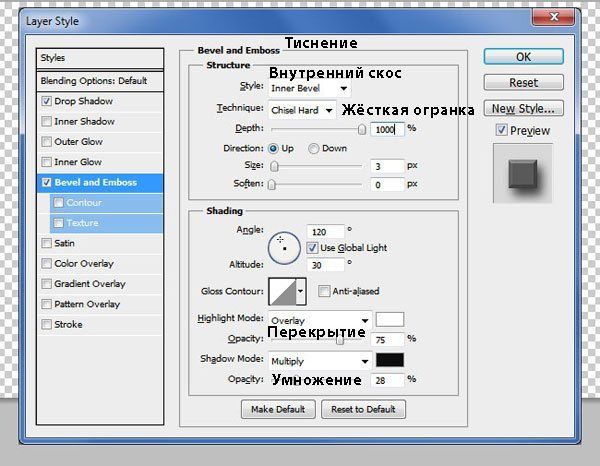Enable the Inner Shadow checkbox

(46, 122)
